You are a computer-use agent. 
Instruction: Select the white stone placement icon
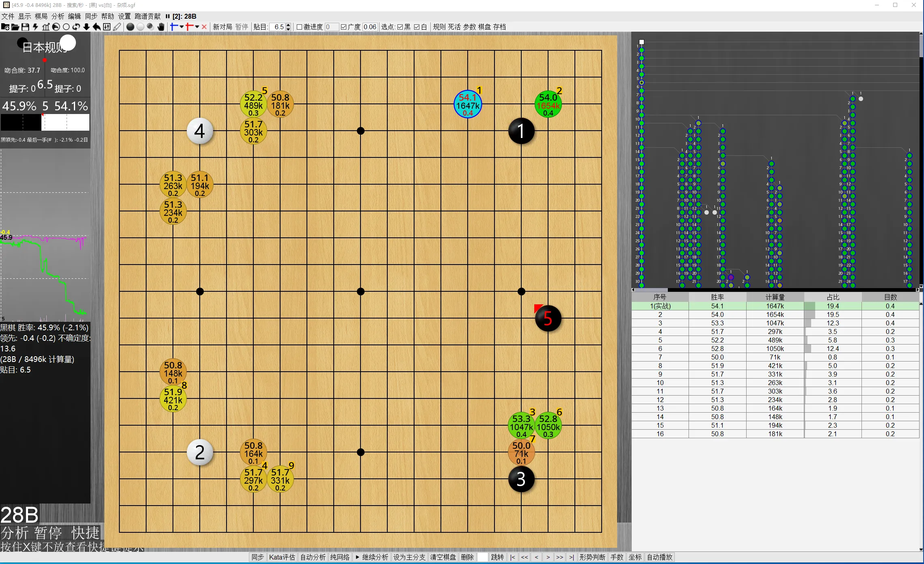click(140, 27)
